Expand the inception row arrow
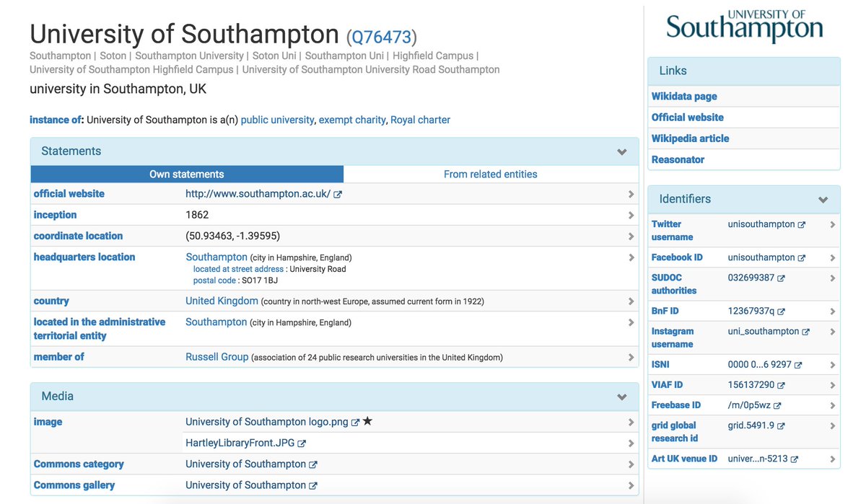 pyautogui.click(x=631, y=215)
